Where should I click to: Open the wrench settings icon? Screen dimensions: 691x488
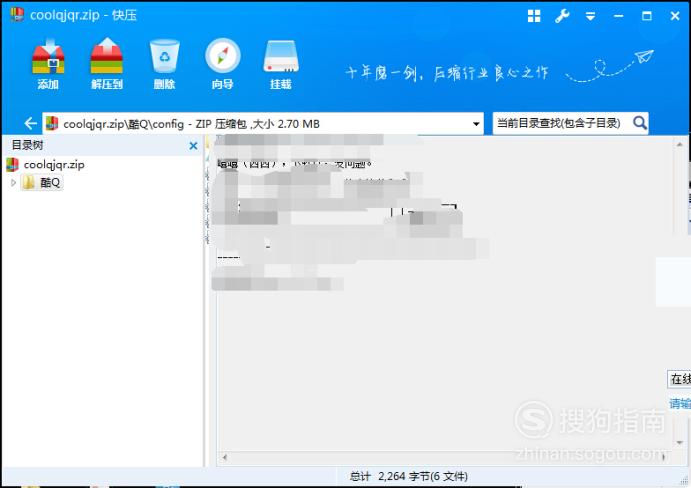(x=562, y=16)
